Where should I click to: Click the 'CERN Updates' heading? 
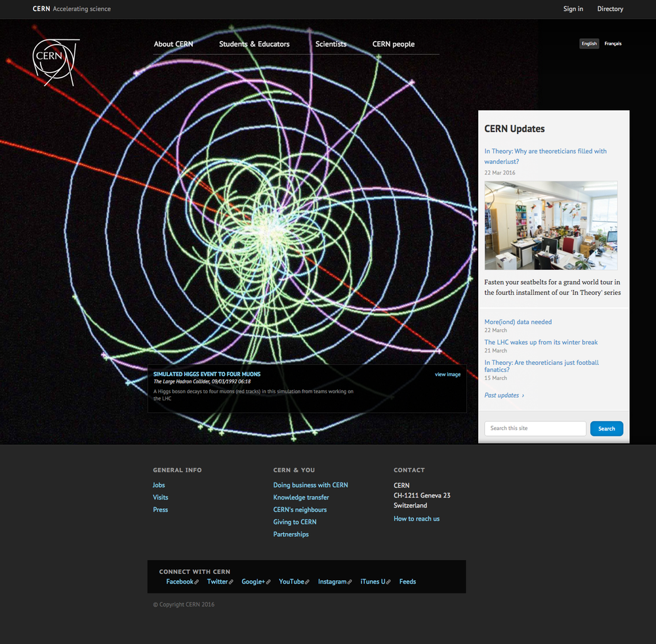pos(514,129)
